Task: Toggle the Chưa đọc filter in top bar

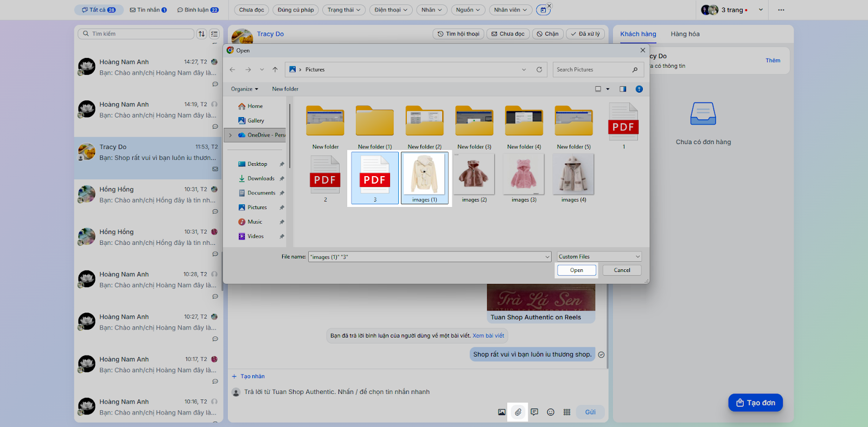Action: [252, 10]
